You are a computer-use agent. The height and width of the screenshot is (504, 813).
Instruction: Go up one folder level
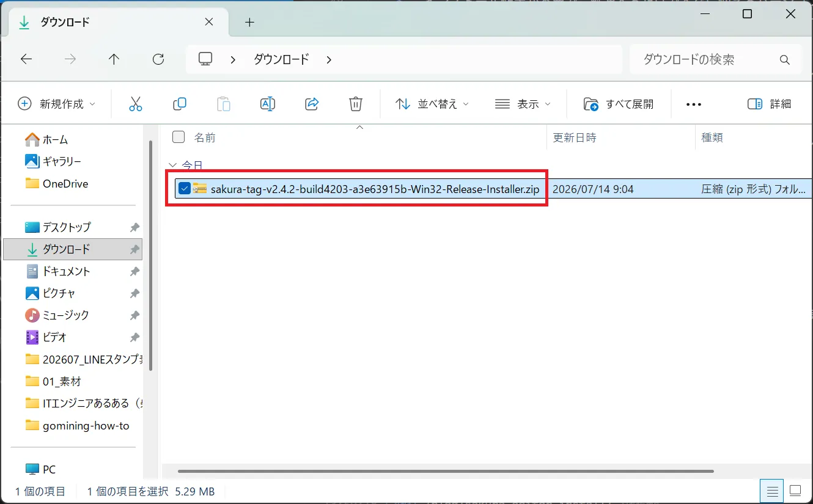tap(114, 59)
